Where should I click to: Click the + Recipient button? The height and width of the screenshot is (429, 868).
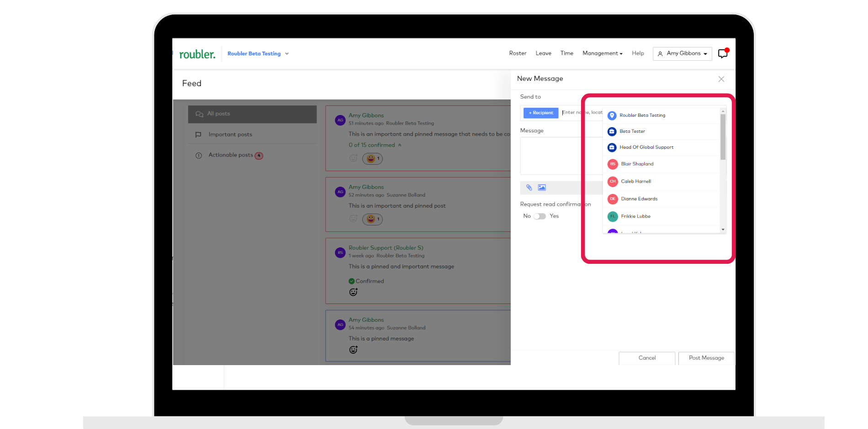[541, 113]
